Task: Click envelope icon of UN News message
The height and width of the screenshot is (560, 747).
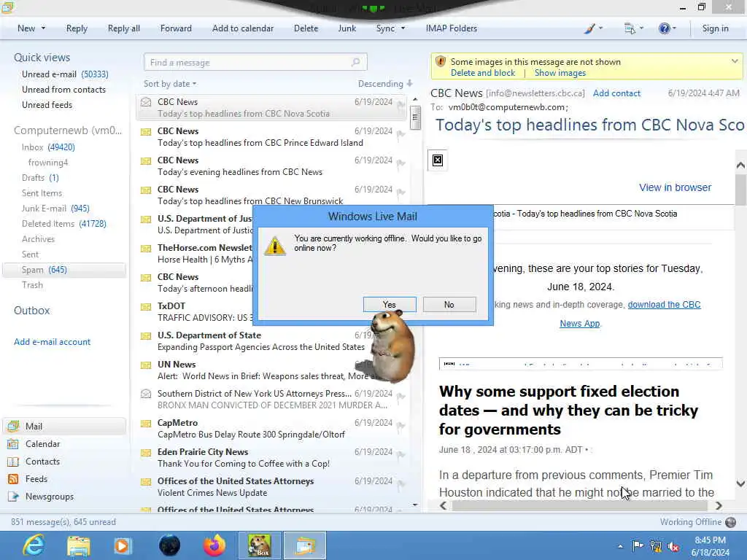Action: click(x=146, y=365)
